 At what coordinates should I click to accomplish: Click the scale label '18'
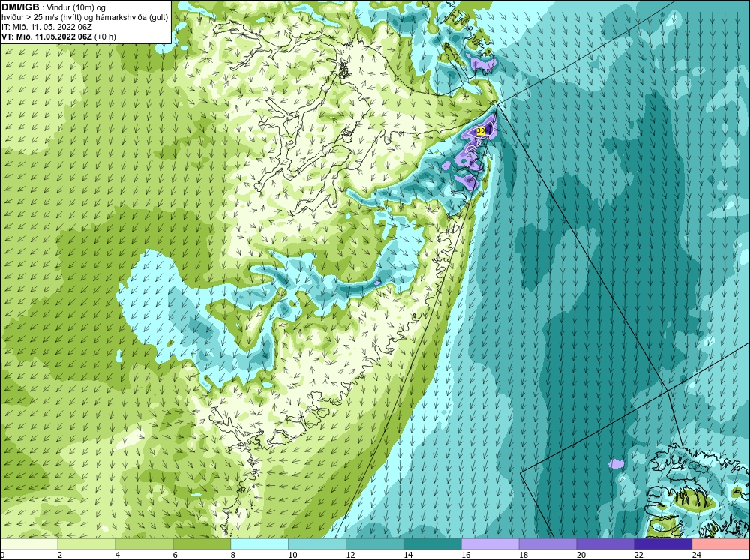click(523, 555)
